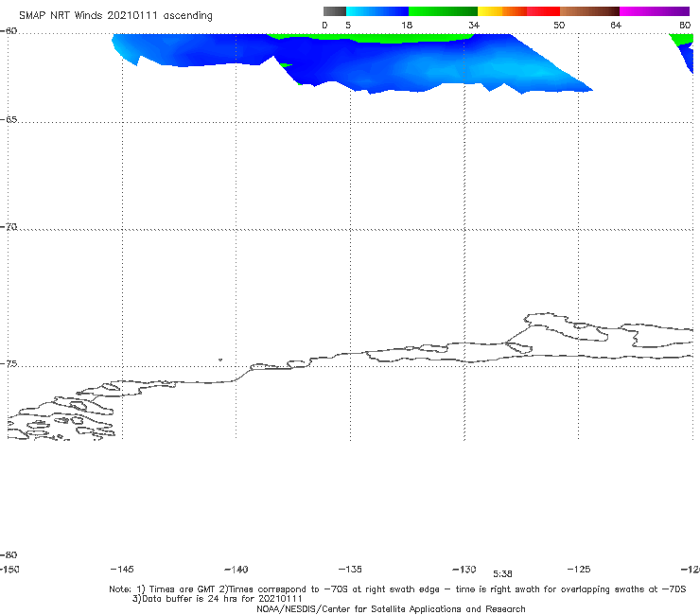The width and height of the screenshot is (700, 615).
Task: Click the green segment of the wind color bar
Action: click(443, 11)
